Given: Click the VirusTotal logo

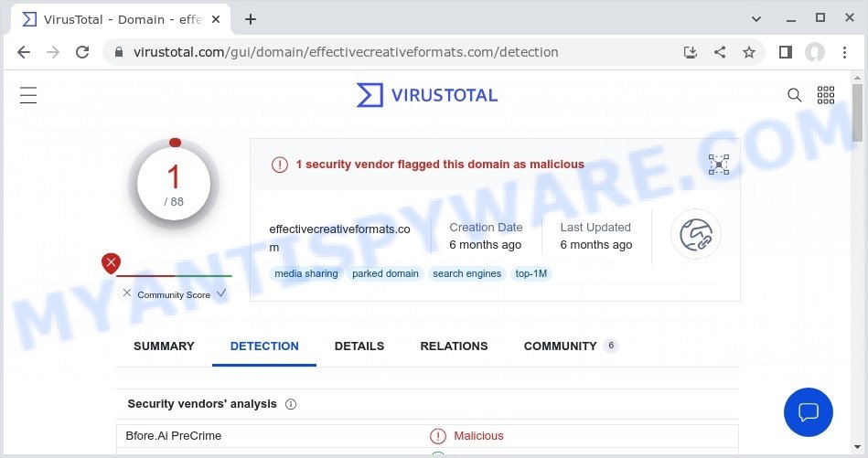Looking at the screenshot, I should point(427,95).
